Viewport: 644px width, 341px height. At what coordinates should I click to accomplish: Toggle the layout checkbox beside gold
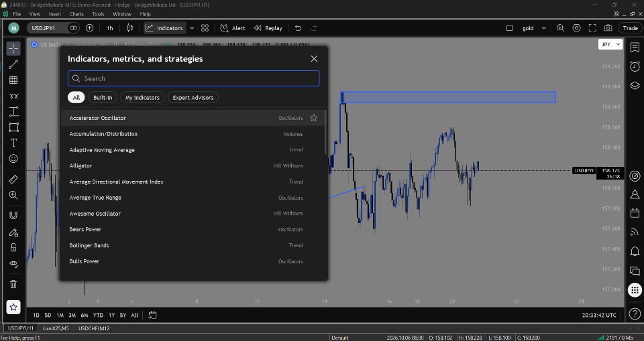click(x=509, y=28)
